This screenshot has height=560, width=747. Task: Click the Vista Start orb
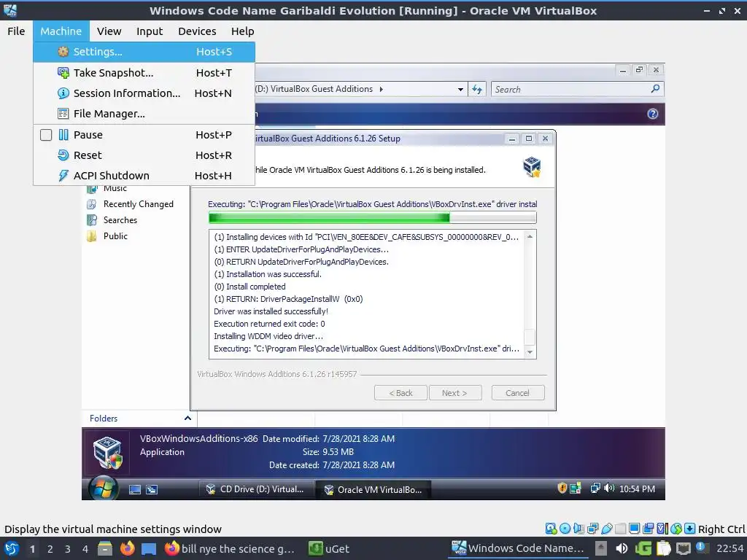[103, 489]
